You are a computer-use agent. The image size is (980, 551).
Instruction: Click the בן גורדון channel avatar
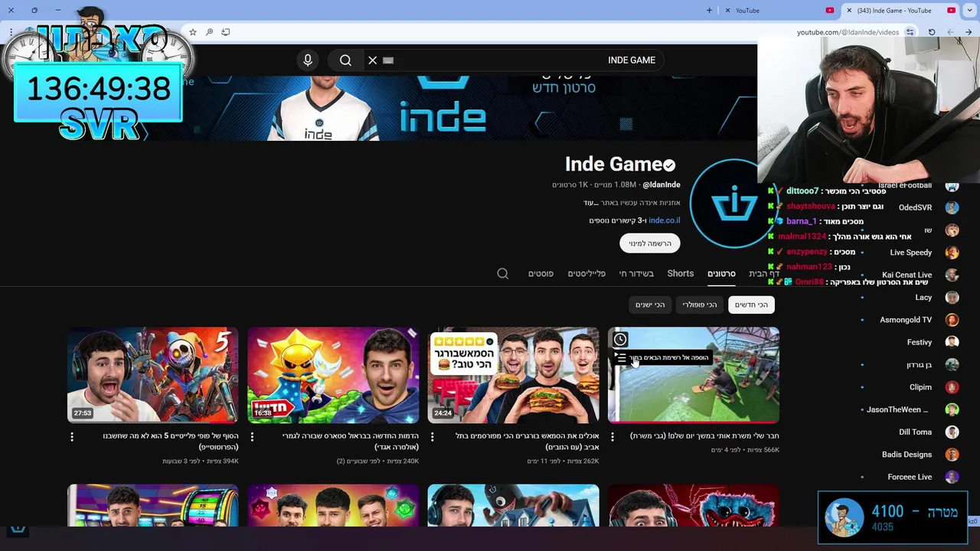(952, 365)
